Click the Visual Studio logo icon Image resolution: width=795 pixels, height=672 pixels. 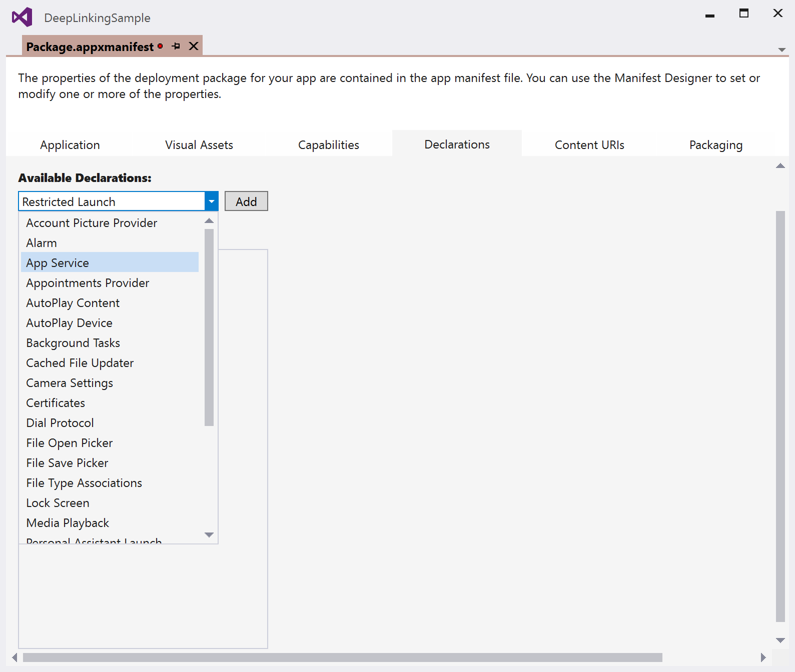tap(22, 17)
